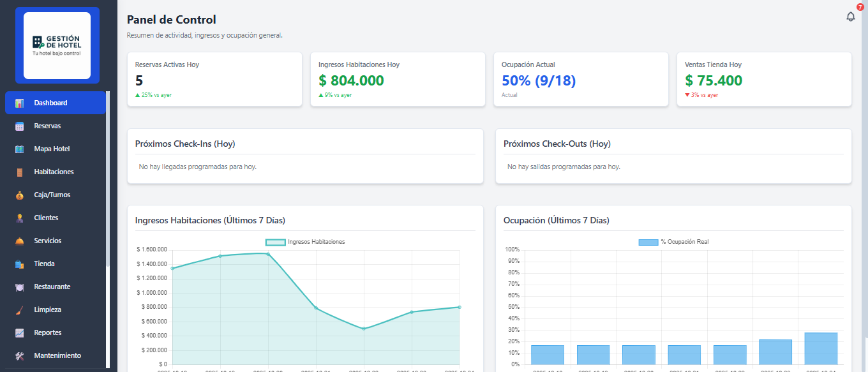
Task: Select the Dashboard menu item
Action: (50, 103)
